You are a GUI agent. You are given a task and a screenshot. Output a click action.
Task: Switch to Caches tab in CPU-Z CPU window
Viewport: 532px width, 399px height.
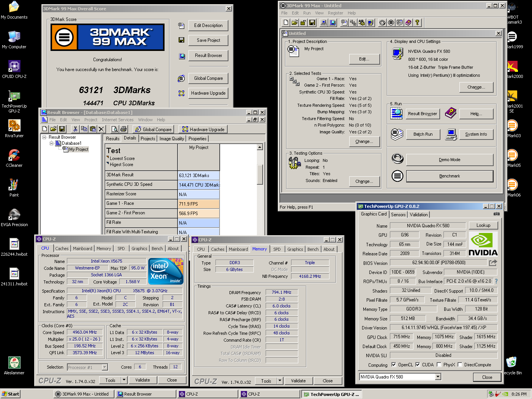point(62,249)
